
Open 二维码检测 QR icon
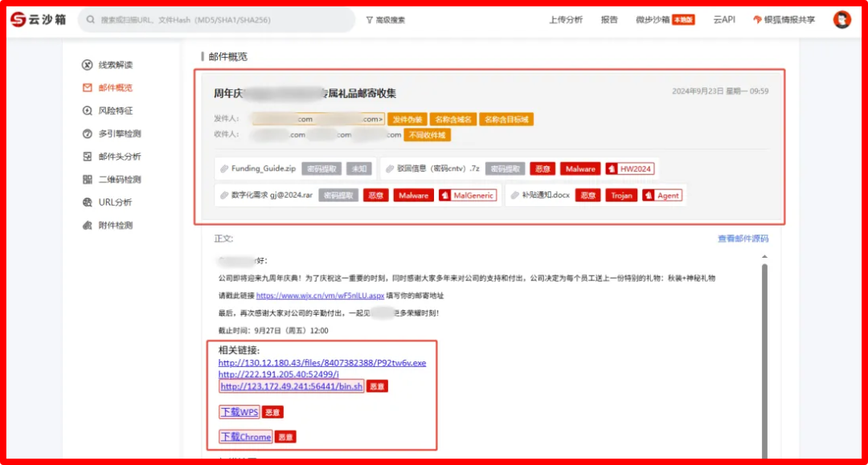pos(88,179)
